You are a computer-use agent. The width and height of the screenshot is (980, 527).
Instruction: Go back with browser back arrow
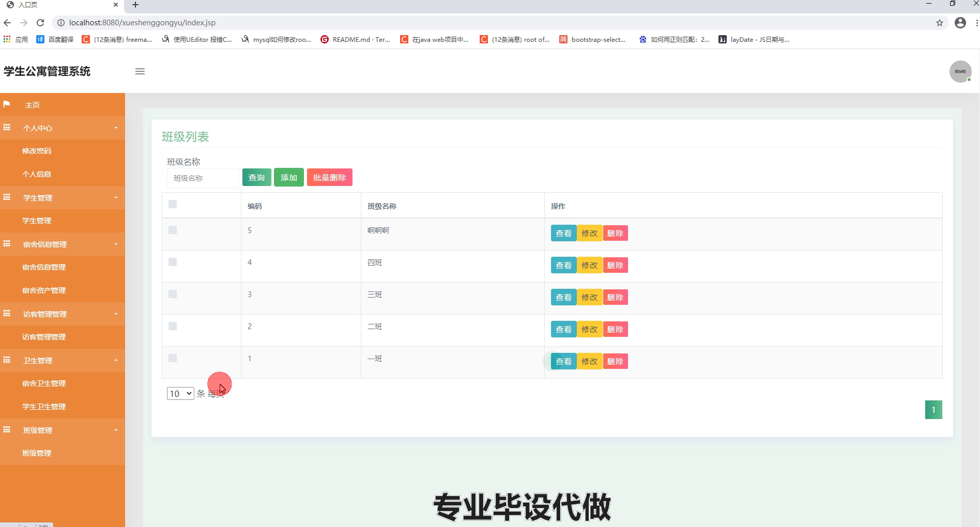point(7,23)
